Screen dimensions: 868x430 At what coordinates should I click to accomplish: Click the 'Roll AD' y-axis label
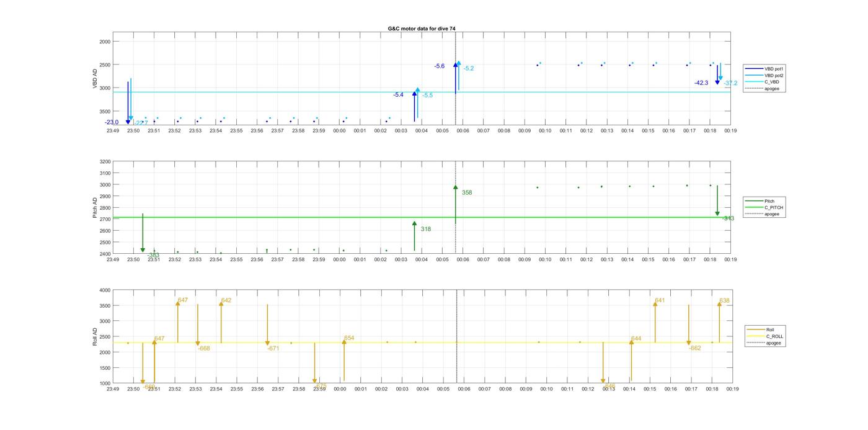point(95,337)
